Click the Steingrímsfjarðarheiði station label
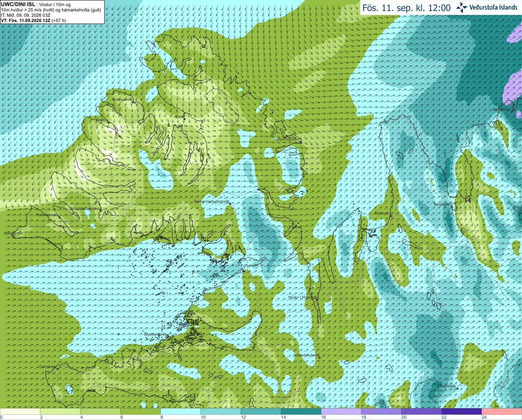 (211, 201)
